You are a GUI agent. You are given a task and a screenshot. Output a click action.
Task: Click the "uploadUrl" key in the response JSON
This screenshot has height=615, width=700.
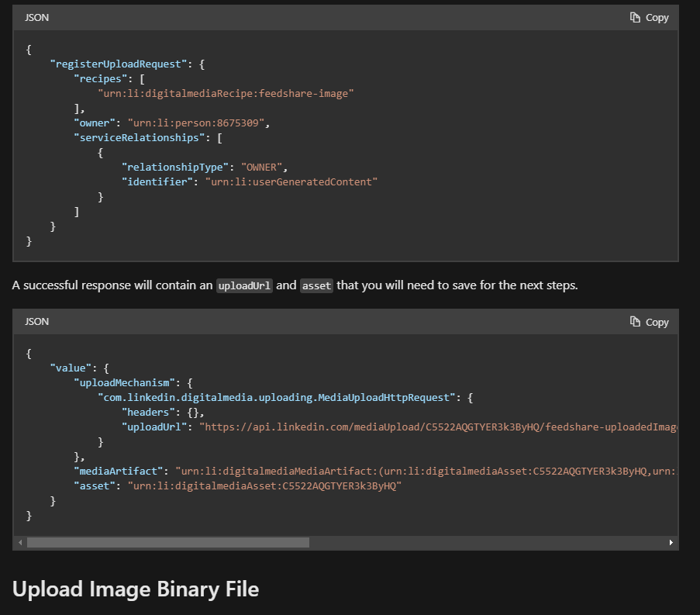tap(154, 427)
